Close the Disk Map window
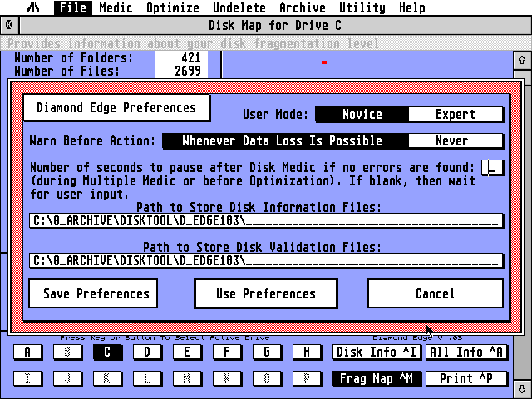The width and height of the screenshot is (532, 399). tap(9, 25)
